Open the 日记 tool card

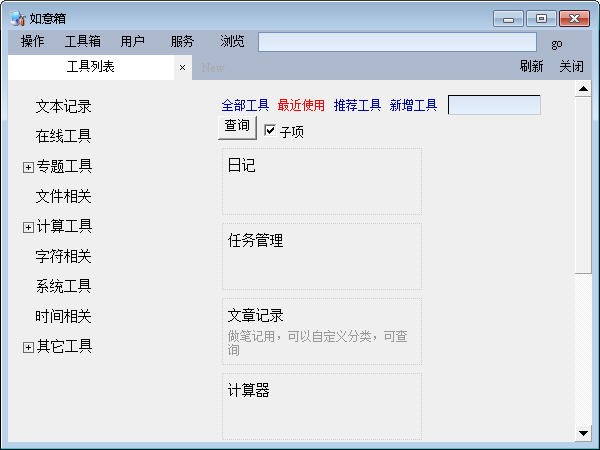pos(322,181)
